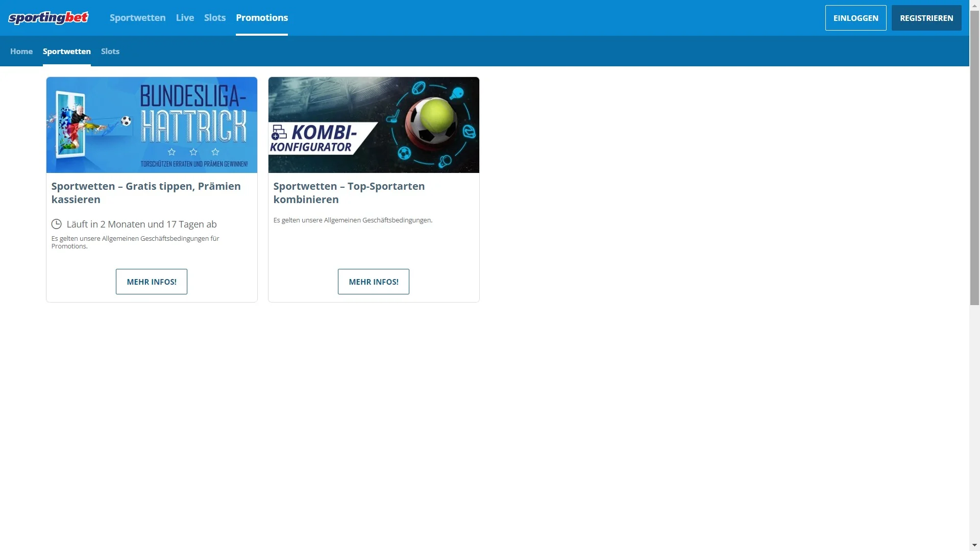This screenshot has width=980, height=551.
Task: Click the clock icon beside the expiry text
Action: click(x=57, y=224)
